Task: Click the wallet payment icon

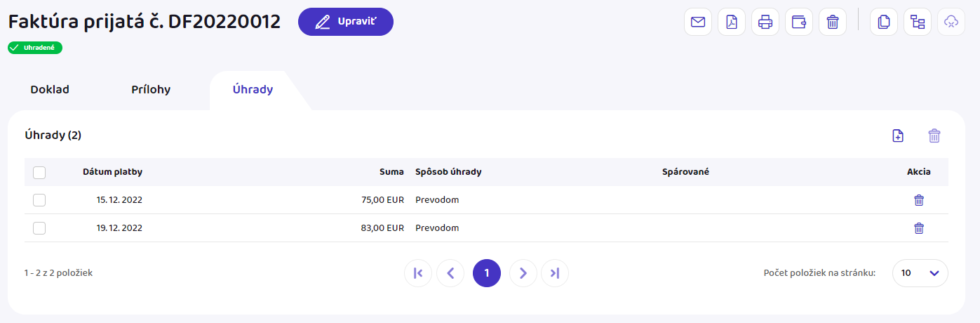Action: (x=798, y=22)
